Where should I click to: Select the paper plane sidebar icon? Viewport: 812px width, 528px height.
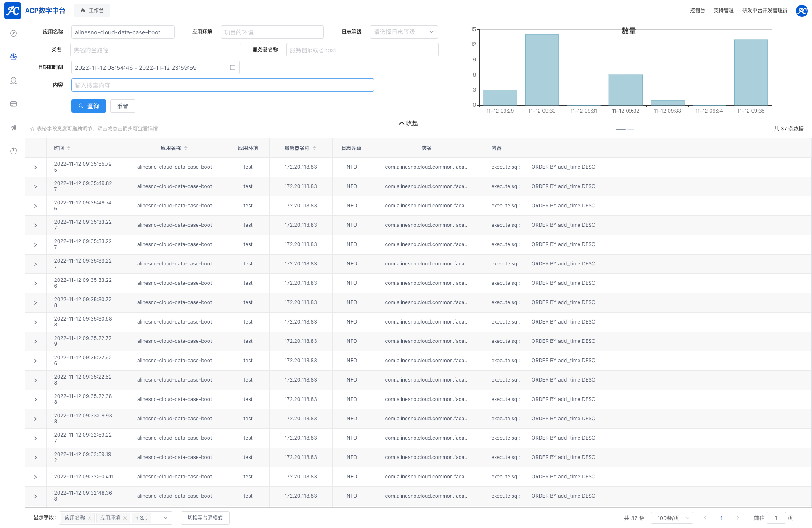tap(13, 127)
